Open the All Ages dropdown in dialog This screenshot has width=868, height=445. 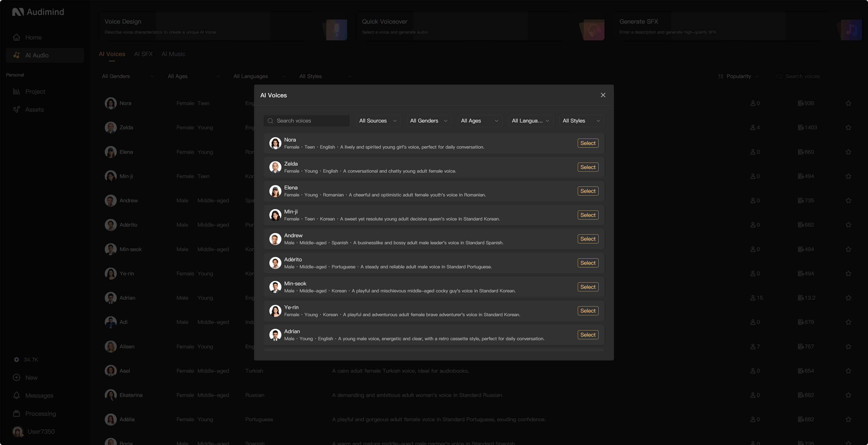480,121
